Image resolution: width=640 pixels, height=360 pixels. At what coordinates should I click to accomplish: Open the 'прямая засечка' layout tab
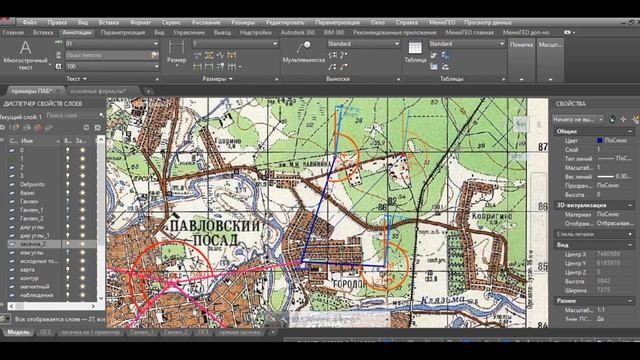(240, 332)
